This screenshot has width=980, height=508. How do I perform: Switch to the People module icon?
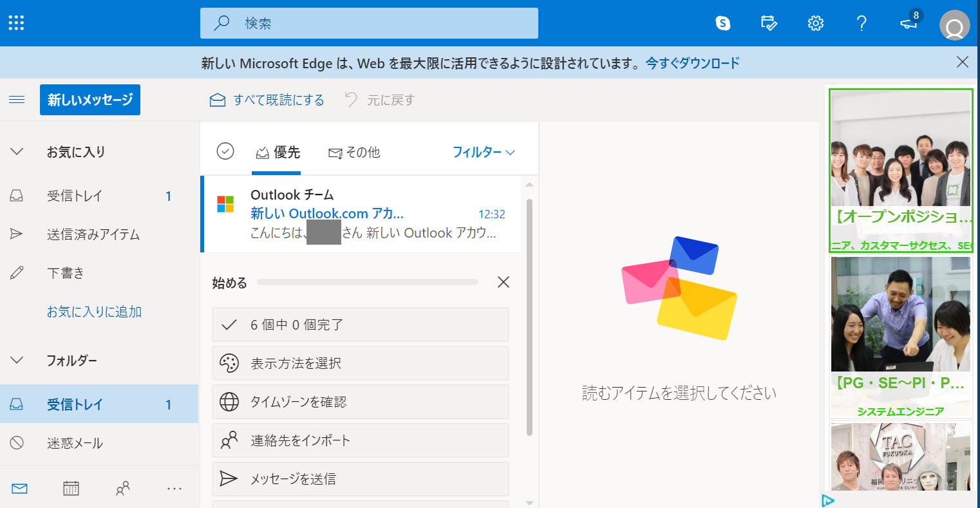(x=122, y=489)
